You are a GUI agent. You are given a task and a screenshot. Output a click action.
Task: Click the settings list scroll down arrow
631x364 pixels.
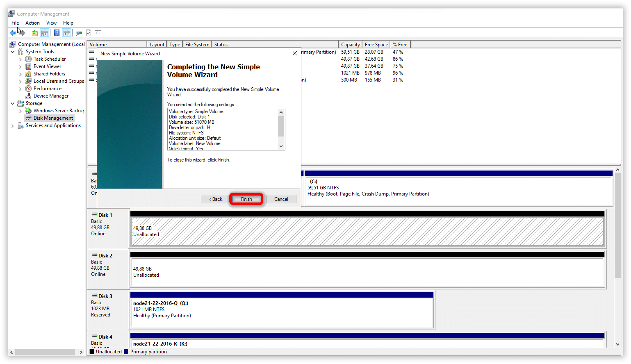point(281,146)
